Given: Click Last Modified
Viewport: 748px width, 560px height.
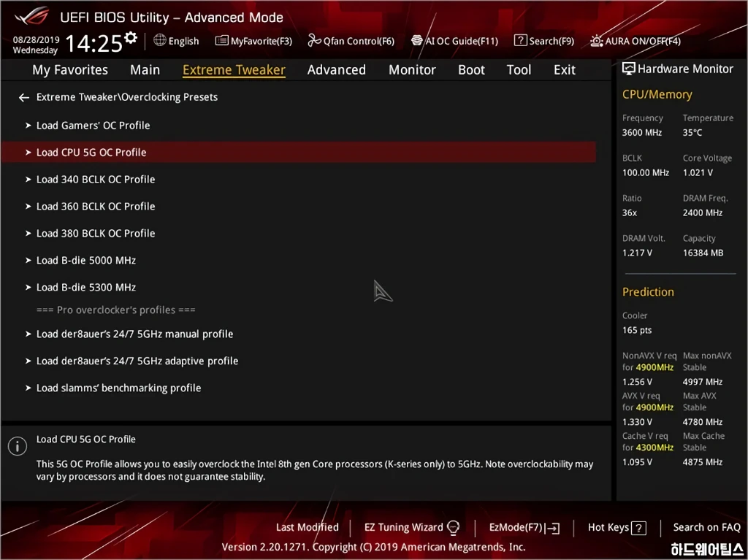Looking at the screenshot, I should pyautogui.click(x=308, y=528).
